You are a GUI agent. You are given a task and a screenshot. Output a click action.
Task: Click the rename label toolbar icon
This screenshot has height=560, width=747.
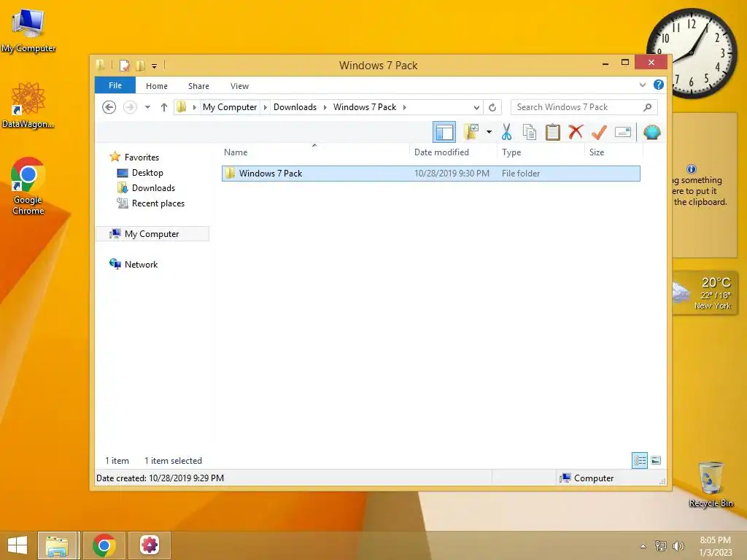[x=623, y=132]
